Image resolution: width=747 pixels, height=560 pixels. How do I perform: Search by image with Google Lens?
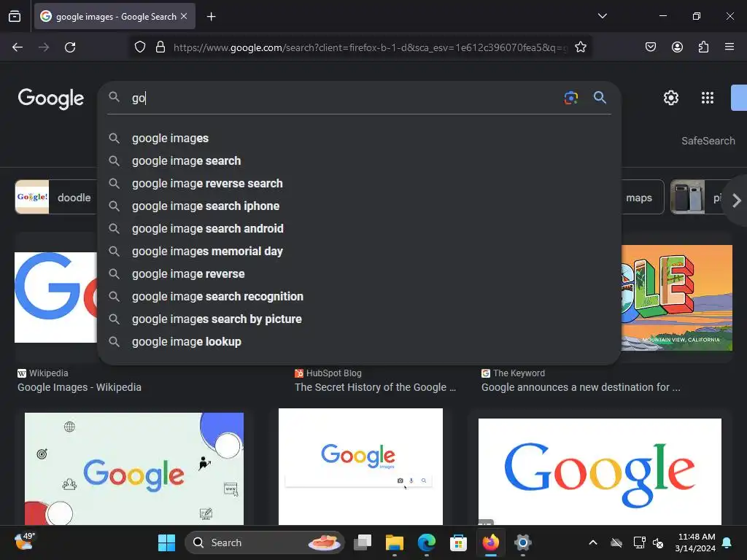[x=570, y=98]
